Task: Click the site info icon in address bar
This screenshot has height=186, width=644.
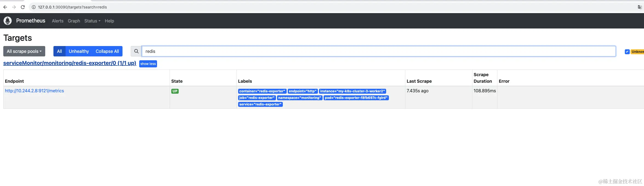Action: [34, 7]
